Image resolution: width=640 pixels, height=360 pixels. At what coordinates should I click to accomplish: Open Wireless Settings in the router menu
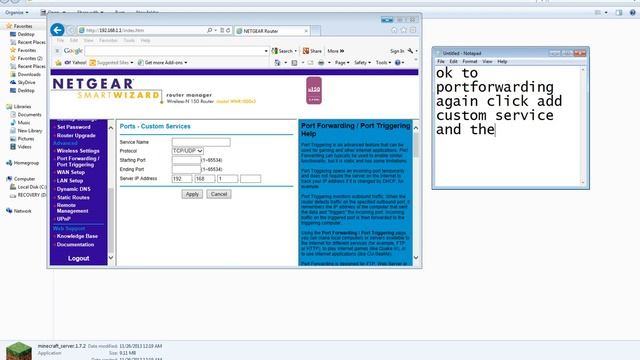point(78,151)
